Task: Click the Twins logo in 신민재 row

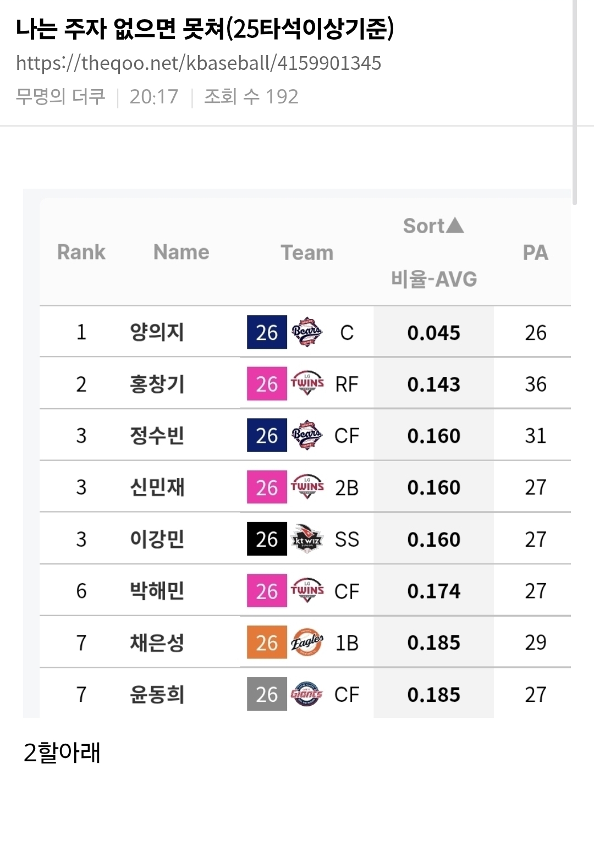Action: click(307, 487)
